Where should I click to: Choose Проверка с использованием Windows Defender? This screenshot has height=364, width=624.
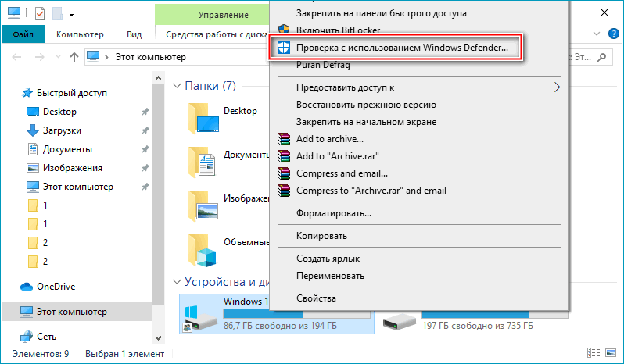point(395,48)
